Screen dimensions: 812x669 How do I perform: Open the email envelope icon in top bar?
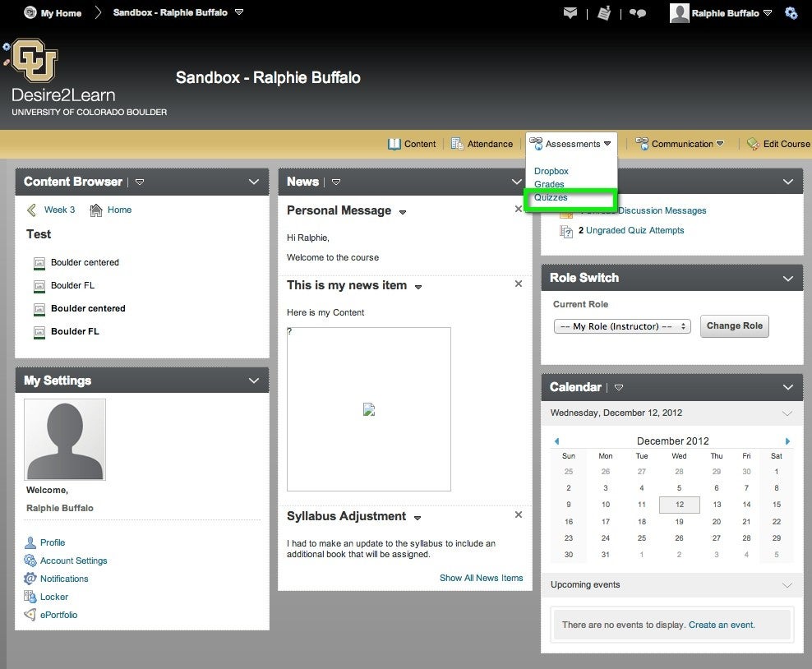570,13
